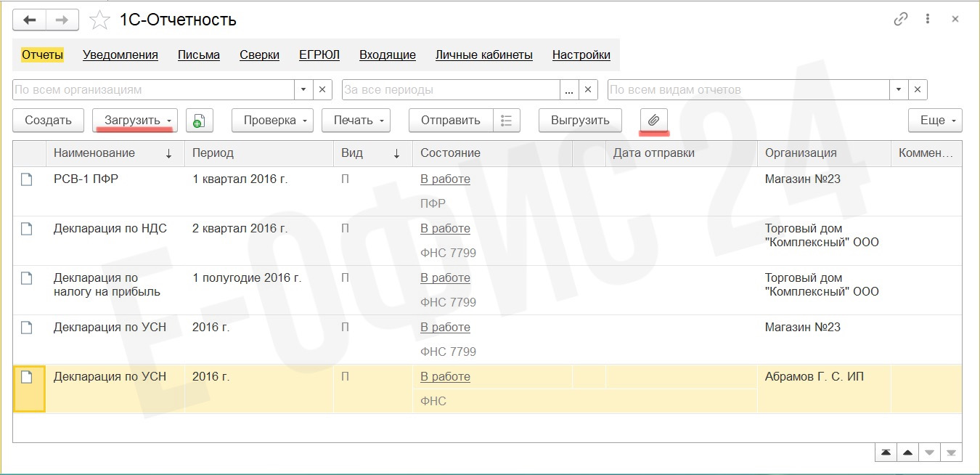Click the period filter input field
The image size is (980, 475).
point(450,90)
